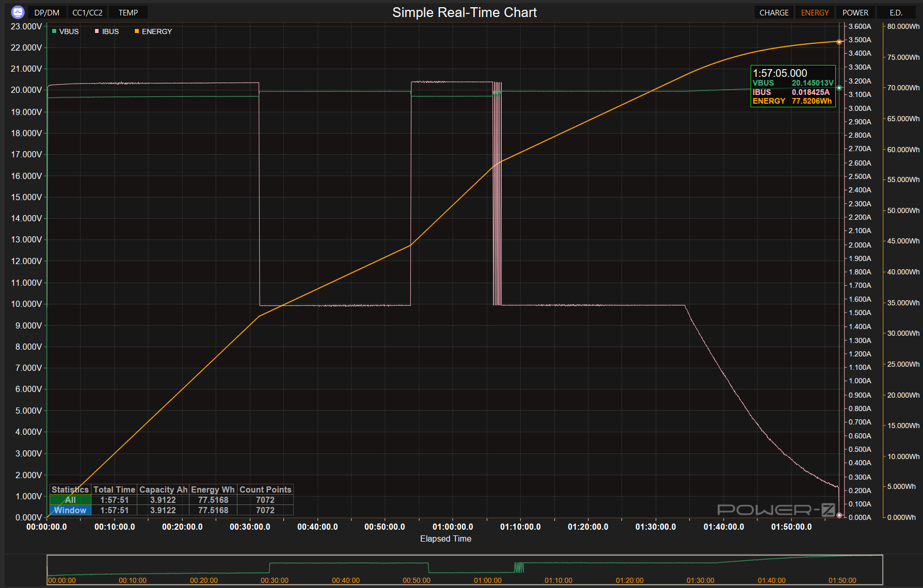
Task: Toggle the IBUS legend series
Action: (x=110, y=31)
